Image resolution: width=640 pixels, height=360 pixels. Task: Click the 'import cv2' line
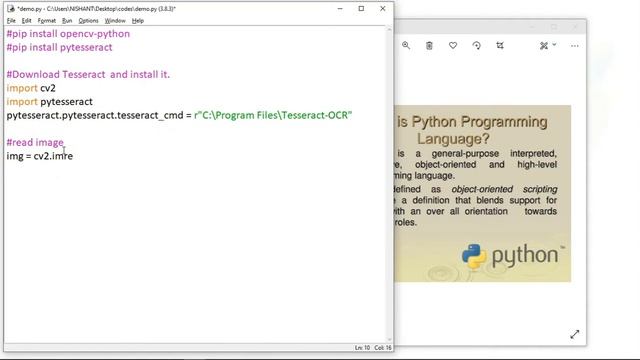31,88
